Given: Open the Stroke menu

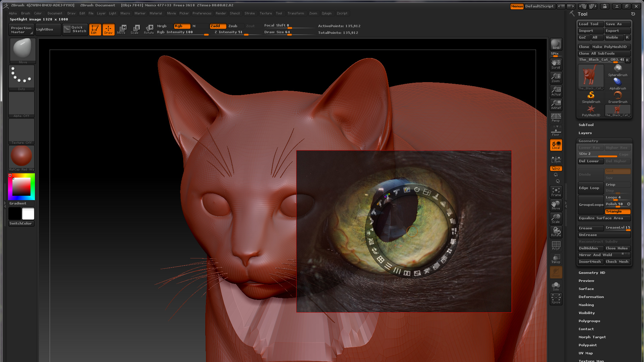Looking at the screenshot, I should pos(250,13).
